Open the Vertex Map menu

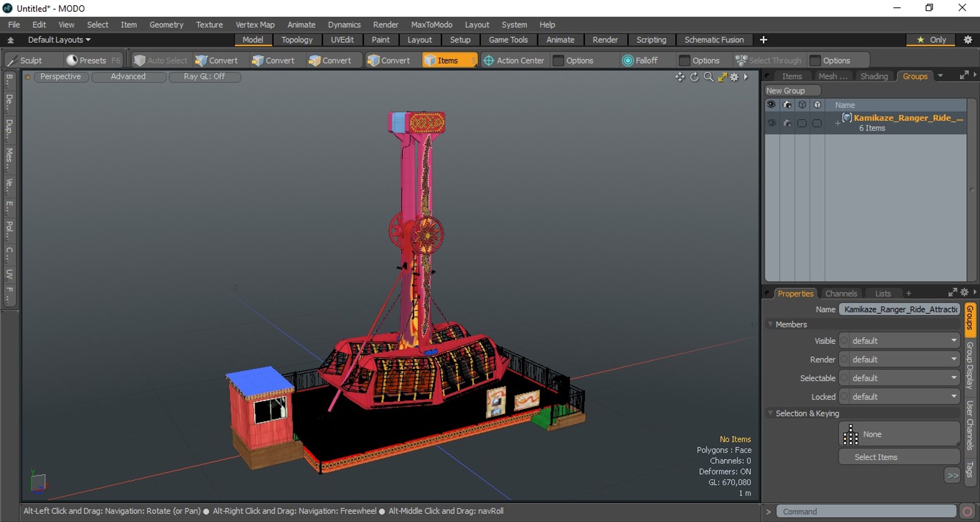click(x=255, y=24)
